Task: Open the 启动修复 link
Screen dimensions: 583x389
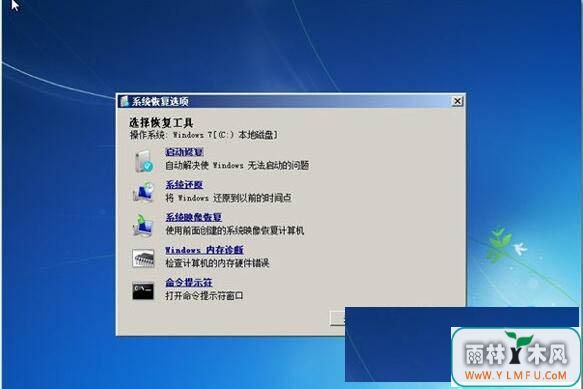Action: point(184,152)
